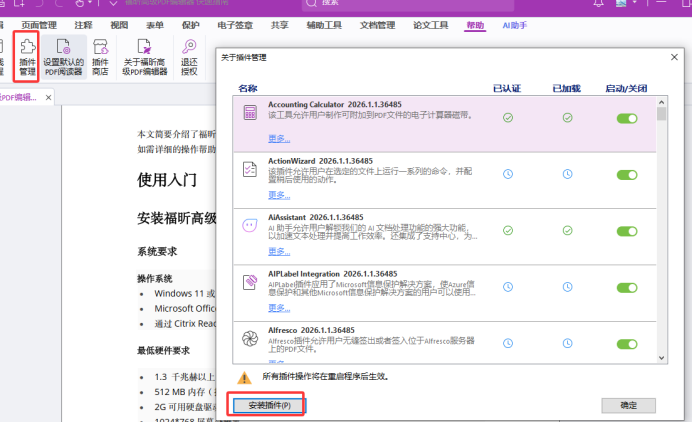Click the notification bell in title bar
The height and width of the screenshot is (422, 693).
click(598, 3)
